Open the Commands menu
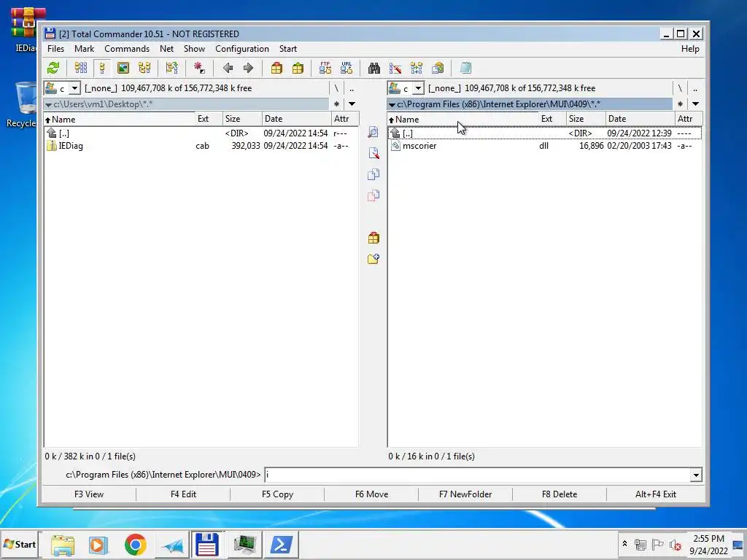747x560 pixels. click(127, 49)
